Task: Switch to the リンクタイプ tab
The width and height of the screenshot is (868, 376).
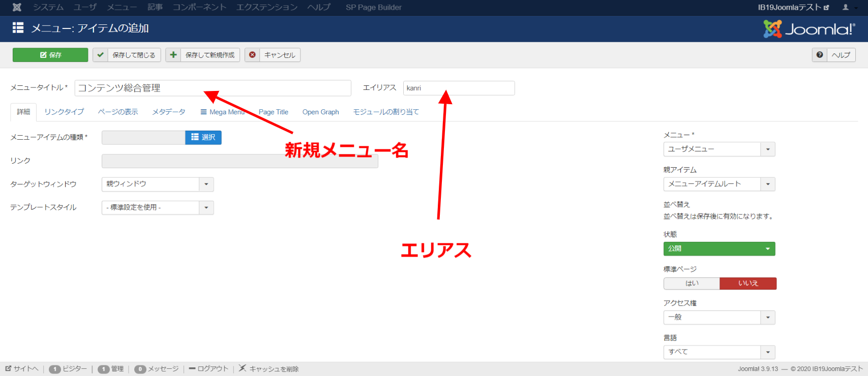Action: tap(64, 112)
